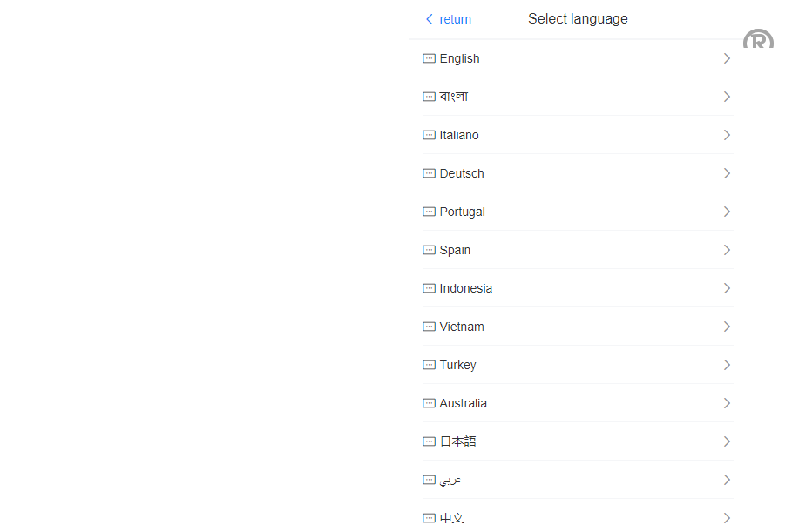Click the round R logo icon
792x532 pixels.
pyautogui.click(x=758, y=39)
